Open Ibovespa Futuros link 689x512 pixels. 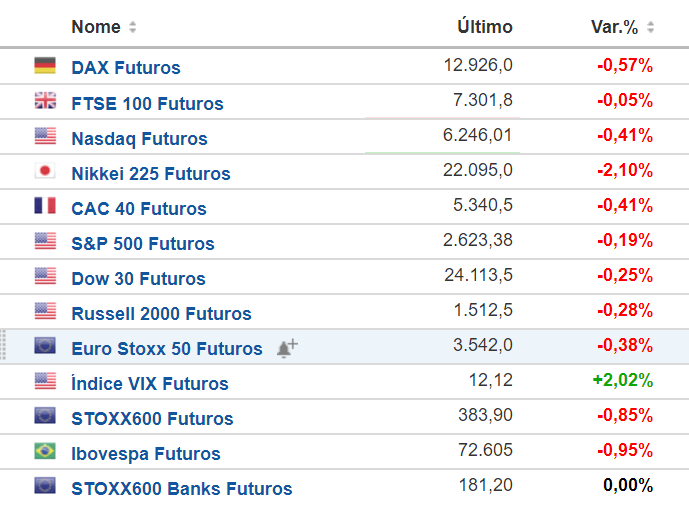tap(146, 454)
